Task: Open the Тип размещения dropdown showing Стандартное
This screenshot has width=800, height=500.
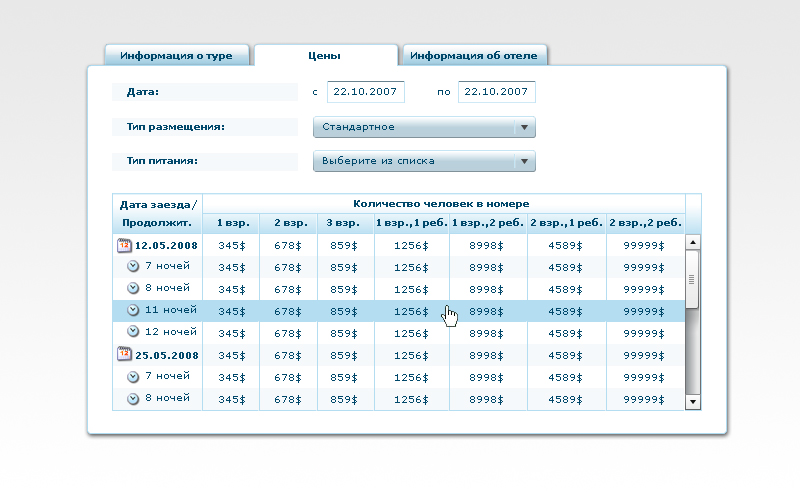Action: (424, 127)
